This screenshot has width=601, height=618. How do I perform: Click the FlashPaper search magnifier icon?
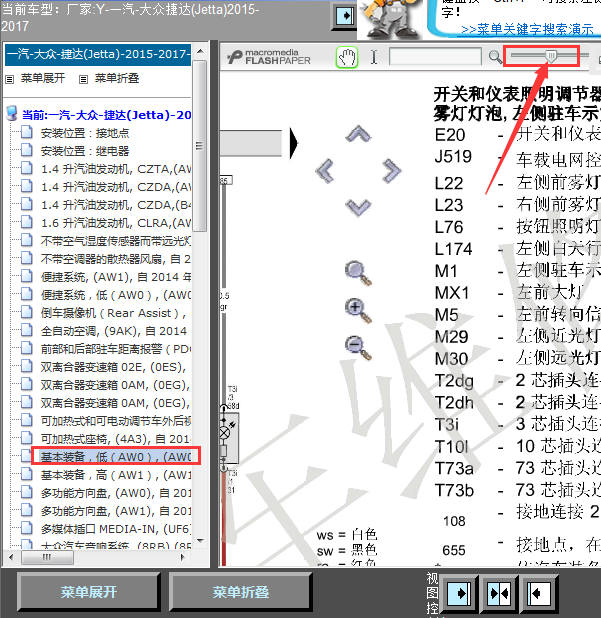click(495, 58)
